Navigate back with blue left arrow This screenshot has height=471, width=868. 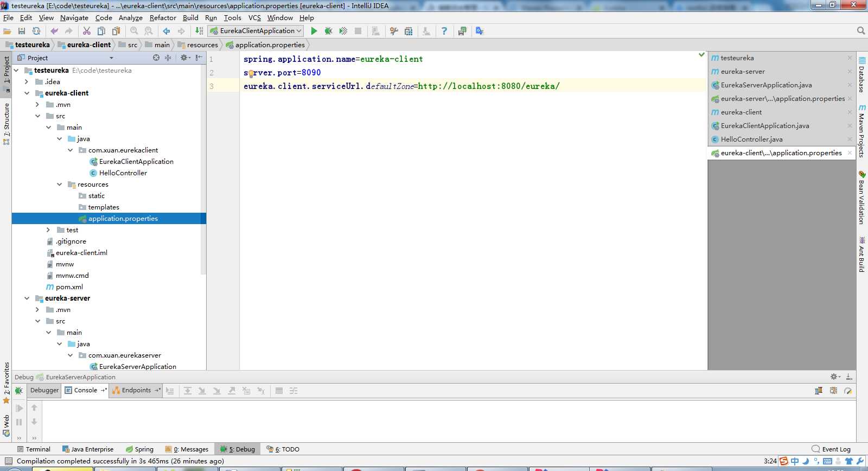click(167, 31)
